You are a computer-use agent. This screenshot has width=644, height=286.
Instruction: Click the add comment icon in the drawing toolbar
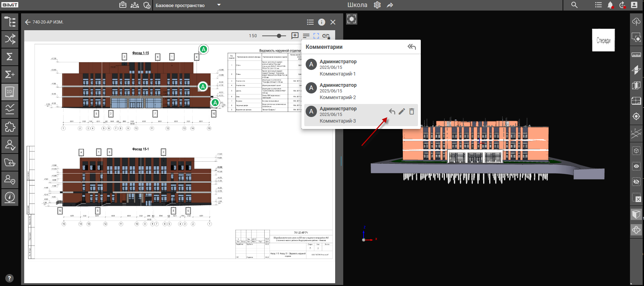(295, 36)
